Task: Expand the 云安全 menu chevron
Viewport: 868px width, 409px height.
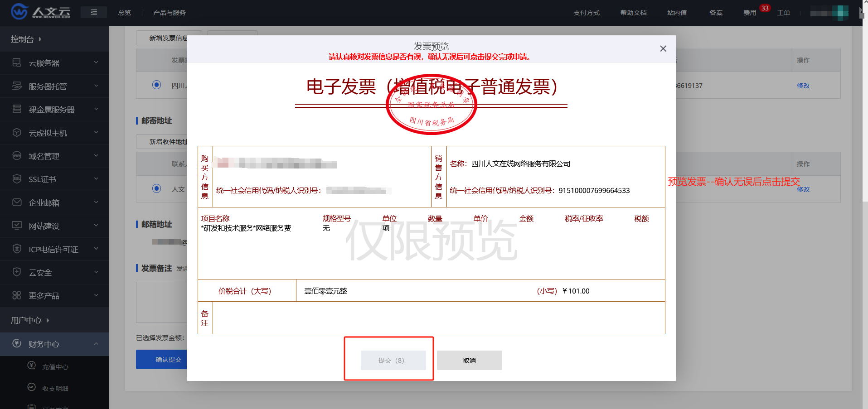Action: (x=96, y=272)
